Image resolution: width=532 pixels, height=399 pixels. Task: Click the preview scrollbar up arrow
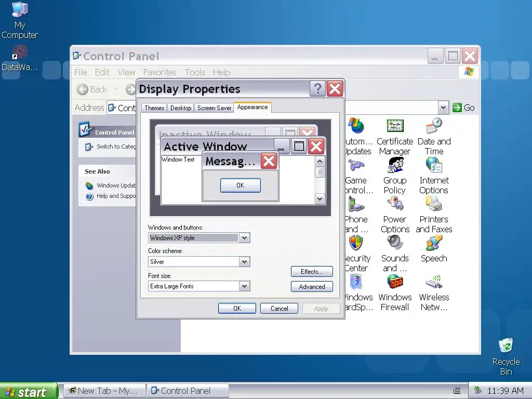(x=320, y=162)
